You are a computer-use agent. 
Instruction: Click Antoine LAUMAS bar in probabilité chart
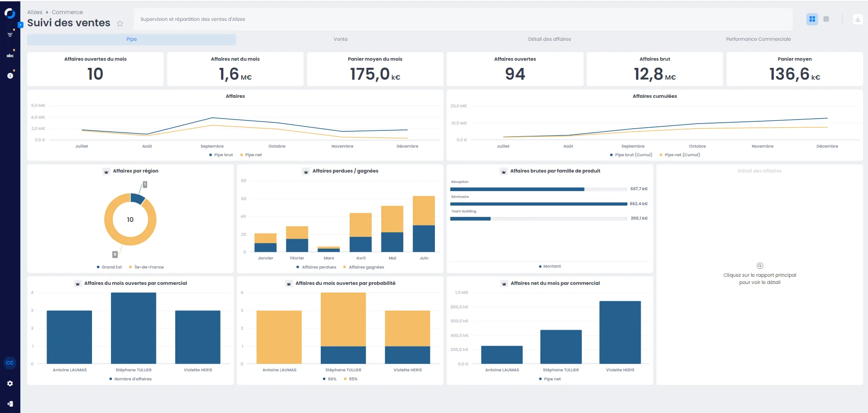(x=279, y=337)
